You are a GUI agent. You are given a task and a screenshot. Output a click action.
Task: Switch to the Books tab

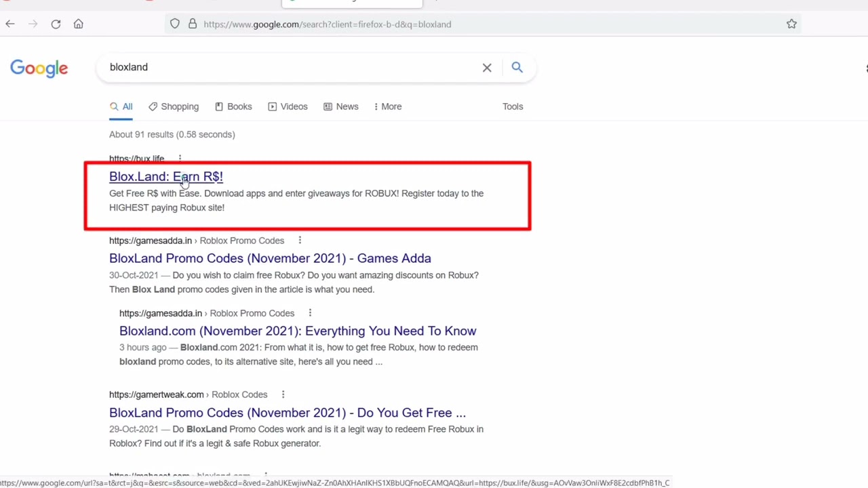[x=233, y=107]
